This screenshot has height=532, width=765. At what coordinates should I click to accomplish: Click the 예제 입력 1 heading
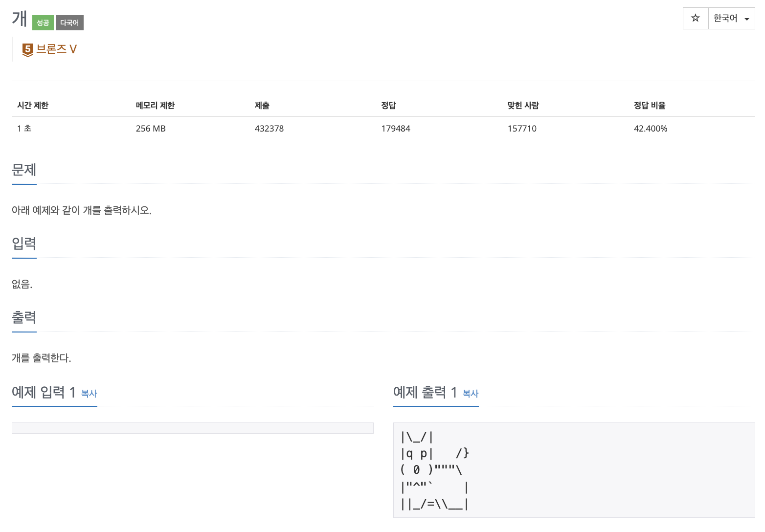[44, 392]
